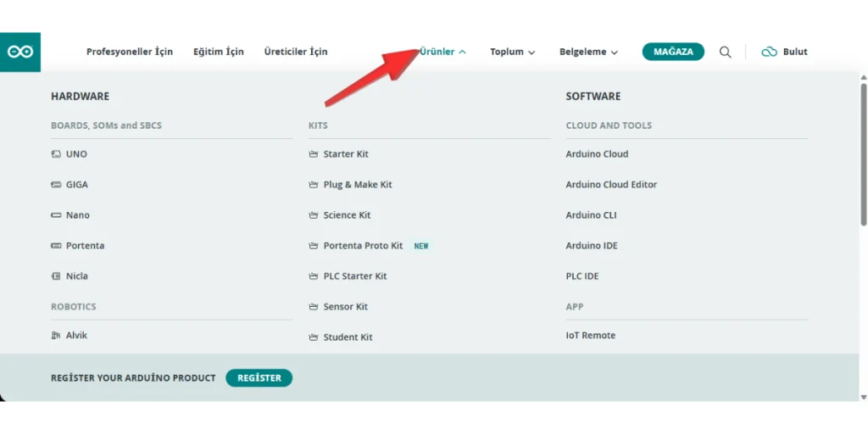Click the scrollbar down arrow

pyautogui.click(x=864, y=397)
